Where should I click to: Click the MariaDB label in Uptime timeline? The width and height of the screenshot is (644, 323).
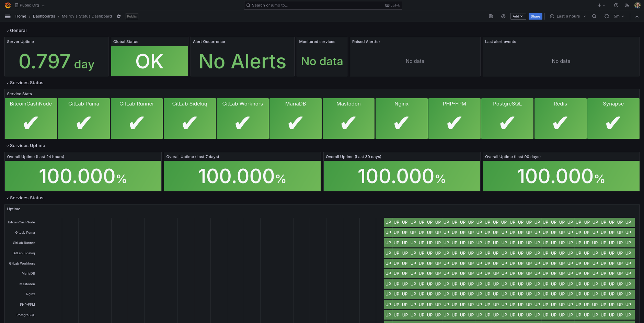coord(28,274)
